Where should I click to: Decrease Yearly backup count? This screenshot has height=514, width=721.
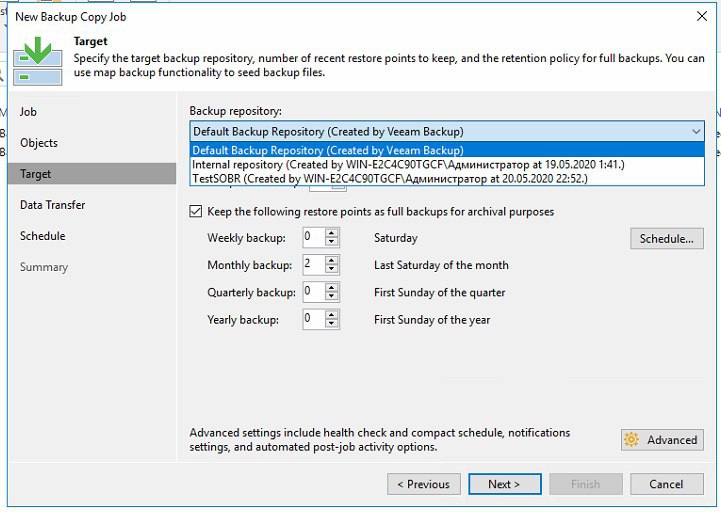coord(332,324)
